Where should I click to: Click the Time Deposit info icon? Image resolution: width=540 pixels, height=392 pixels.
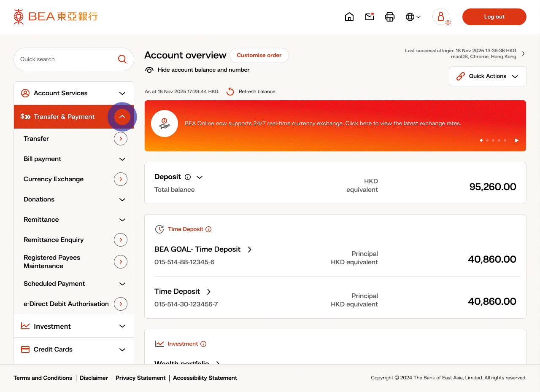208,229
